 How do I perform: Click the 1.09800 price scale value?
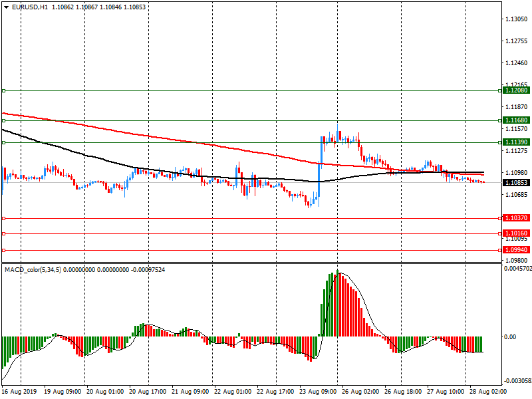coord(517,260)
